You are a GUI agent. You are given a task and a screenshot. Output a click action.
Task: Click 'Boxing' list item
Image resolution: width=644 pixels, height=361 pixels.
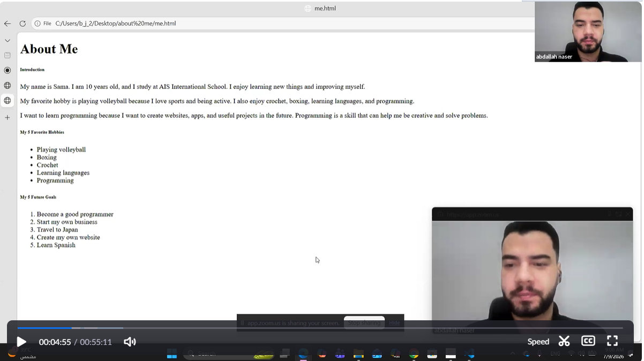tap(47, 157)
